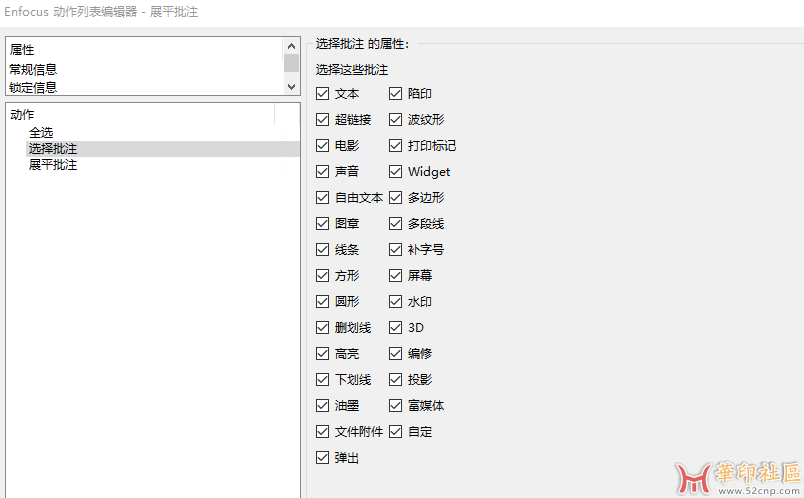Image resolution: width=804 pixels, height=498 pixels.
Task: Toggle the 陷印 checkbox
Action: point(395,93)
